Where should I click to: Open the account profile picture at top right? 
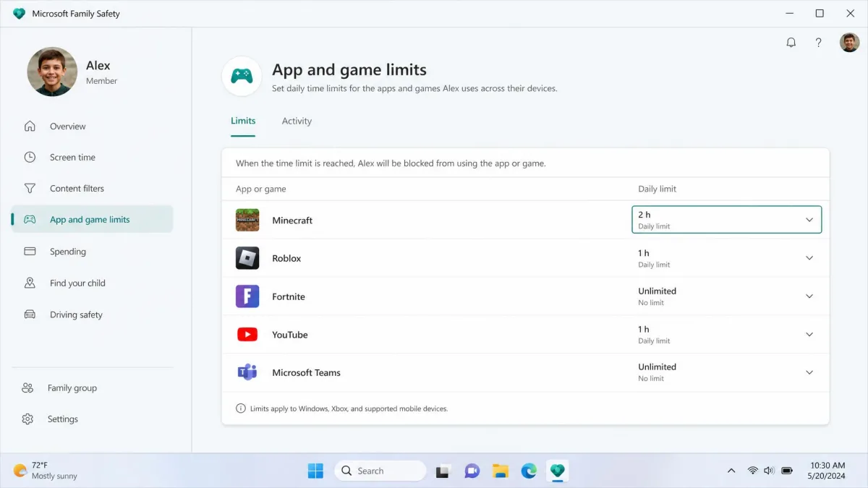(x=849, y=43)
